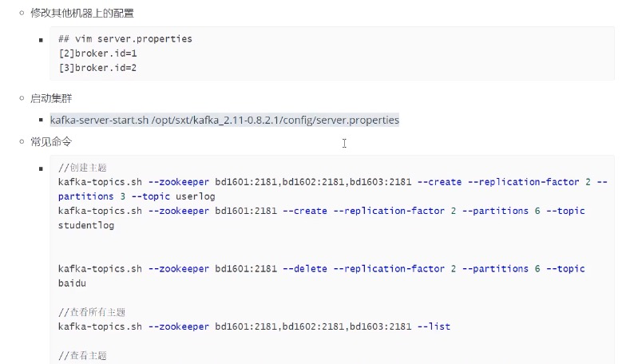Click the '//创建主题' comment line
The height and width of the screenshot is (364, 626).
[x=82, y=168]
